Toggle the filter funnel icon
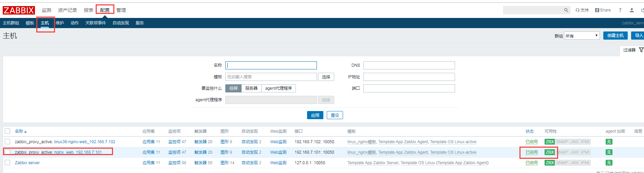 click(x=641, y=50)
